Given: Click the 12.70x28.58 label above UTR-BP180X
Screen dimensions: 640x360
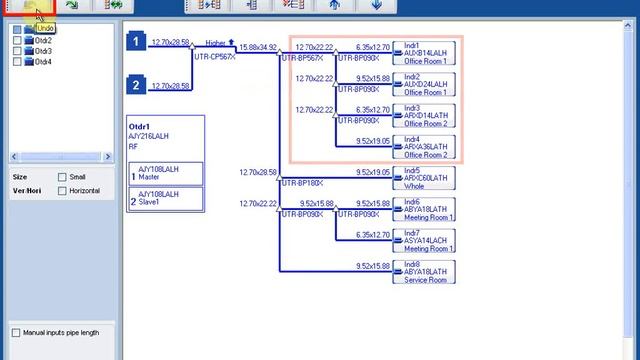Looking at the screenshot, I should [x=258, y=172].
